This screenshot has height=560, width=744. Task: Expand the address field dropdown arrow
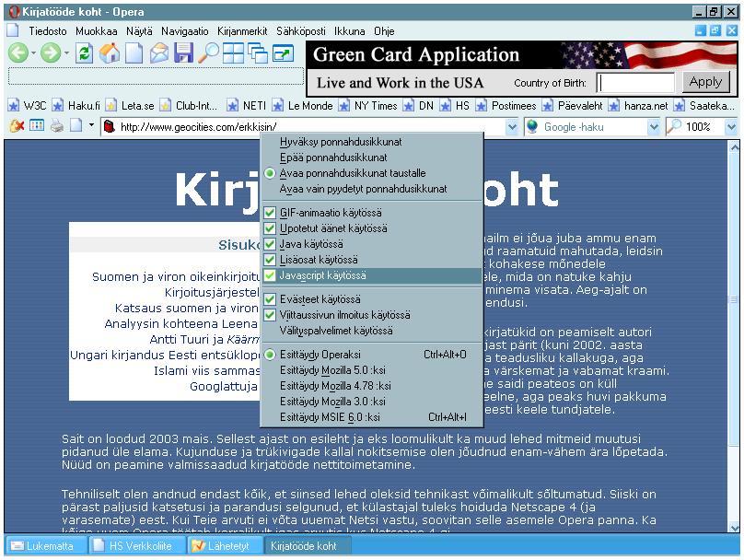point(512,127)
